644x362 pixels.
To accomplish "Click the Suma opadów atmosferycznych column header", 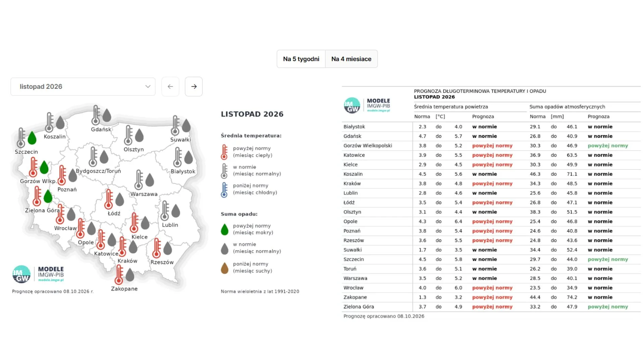I will pyautogui.click(x=567, y=107).
